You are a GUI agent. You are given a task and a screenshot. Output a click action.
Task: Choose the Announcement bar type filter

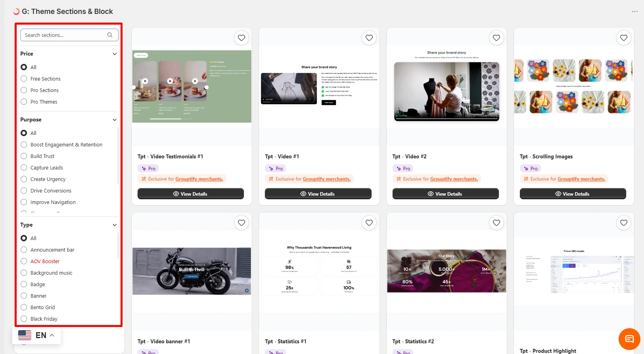tap(24, 250)
